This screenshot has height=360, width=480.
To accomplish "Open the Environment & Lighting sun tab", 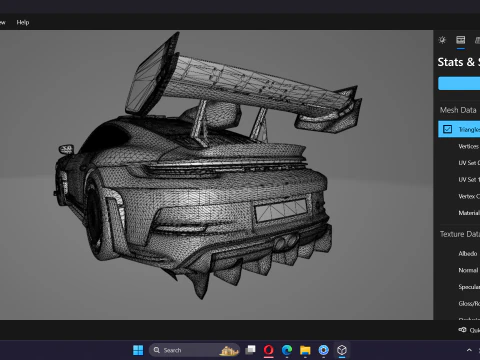I will 442,40.
